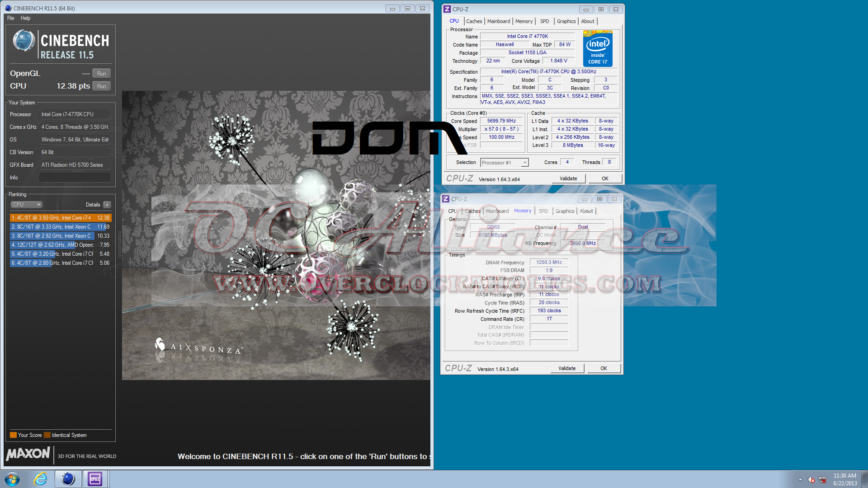This screenshot has width=868, height=488.
Task: Click OK in the top CPU-Z window
Action: 605,178
